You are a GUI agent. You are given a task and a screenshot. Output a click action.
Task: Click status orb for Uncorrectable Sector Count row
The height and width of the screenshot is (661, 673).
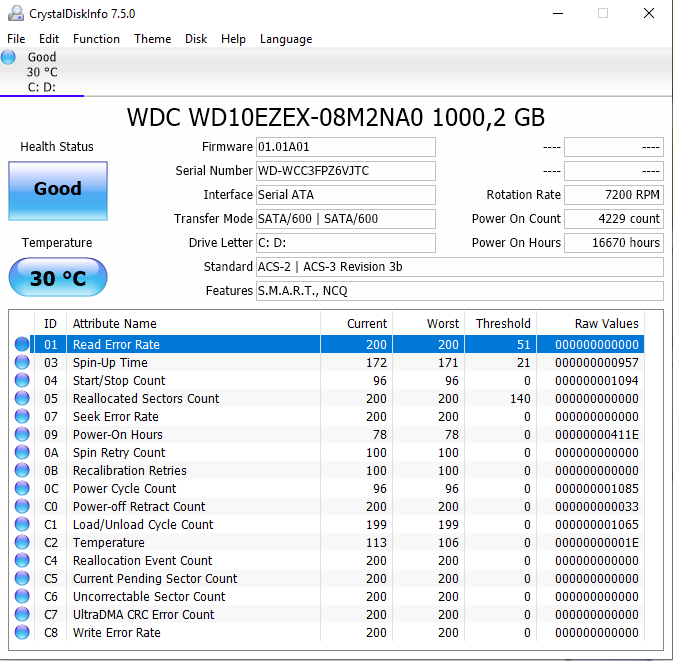[22, 597]
